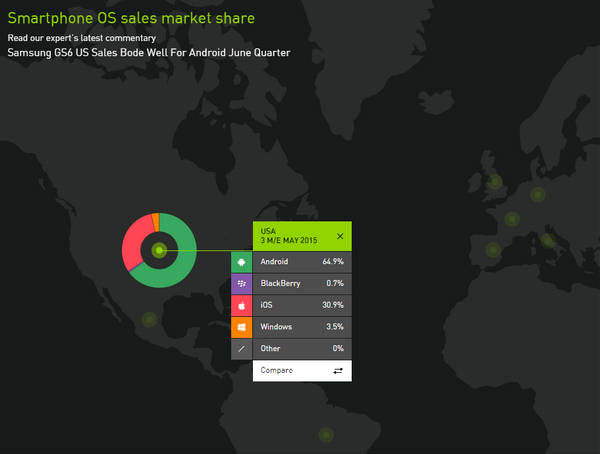Click the Other slash icon
The image size is (600, 454).
[x=241, y=349]
